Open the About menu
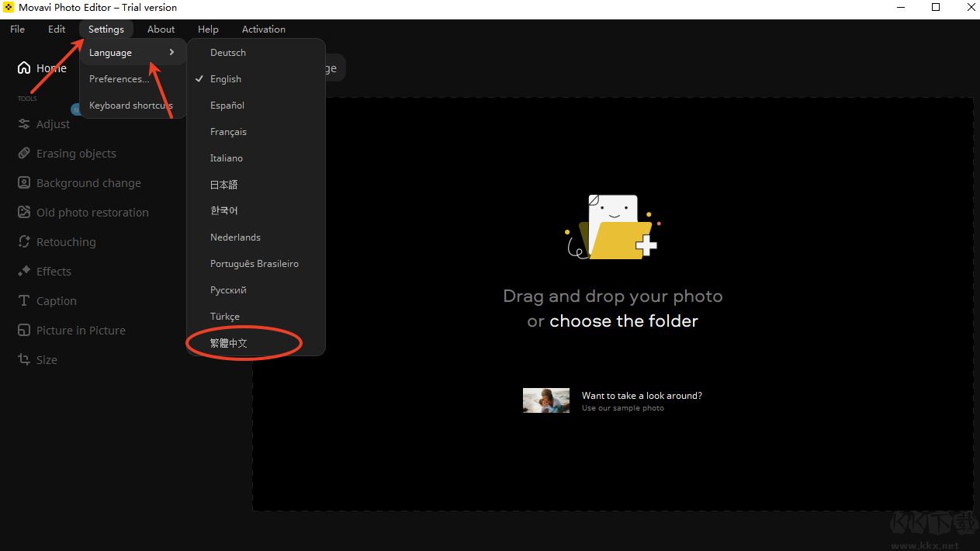Image resolution: width=980 pixels, height=551 pixels. [x=161, y=29]
